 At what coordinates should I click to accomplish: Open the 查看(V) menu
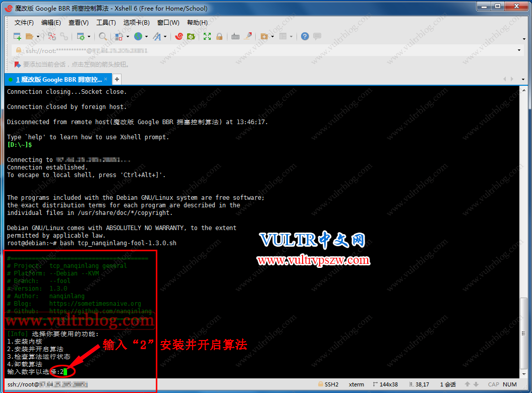pos(78,22)
